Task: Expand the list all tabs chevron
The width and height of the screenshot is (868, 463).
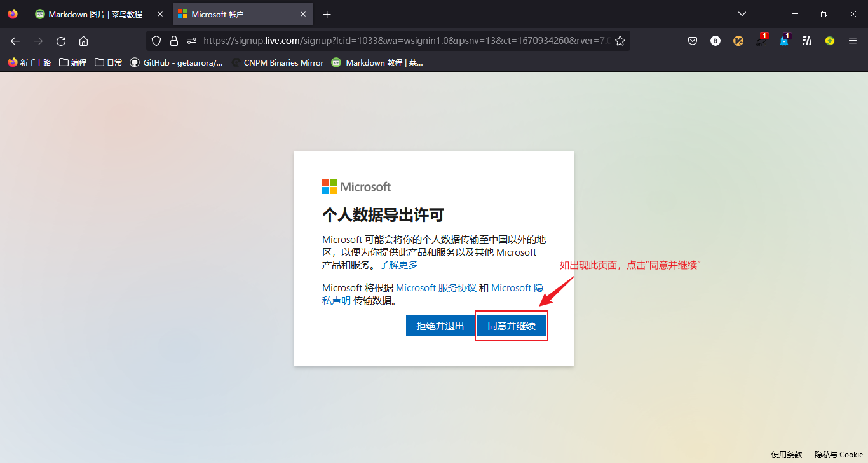Action: click(x=742, y=14)
